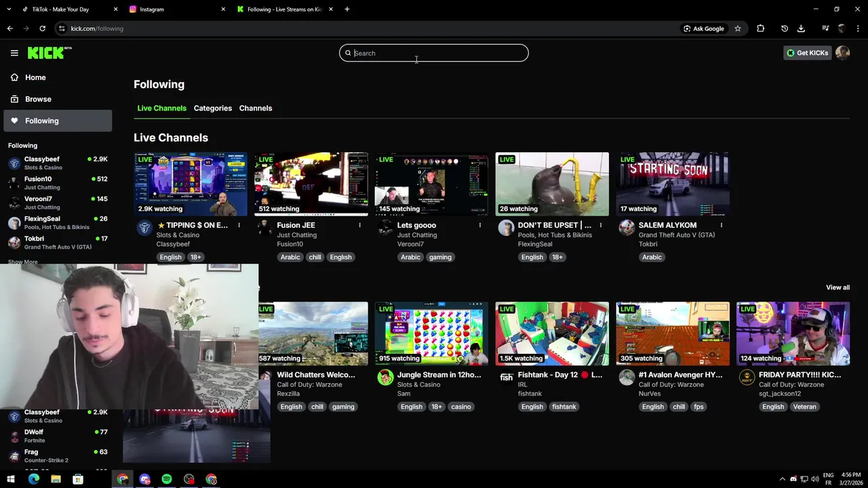Click the fishtank tag

coord(564,407)
